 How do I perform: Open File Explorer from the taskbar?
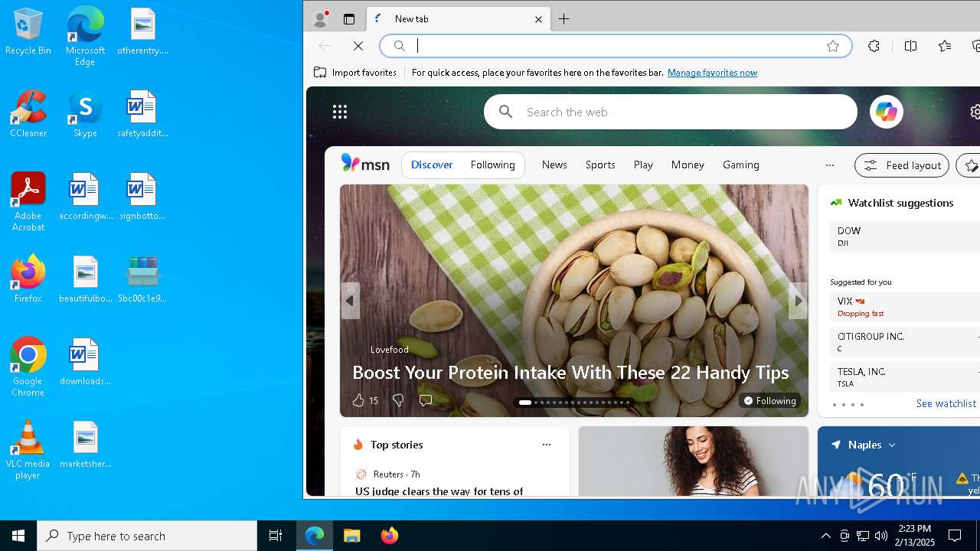click(351, 536)
